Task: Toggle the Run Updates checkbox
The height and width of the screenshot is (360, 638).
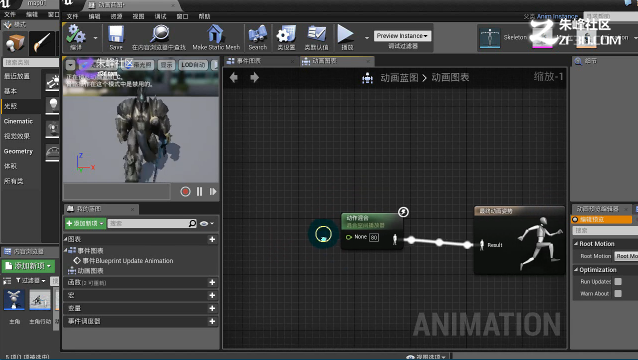Action: pyautogui.click(x=618, y=281)
